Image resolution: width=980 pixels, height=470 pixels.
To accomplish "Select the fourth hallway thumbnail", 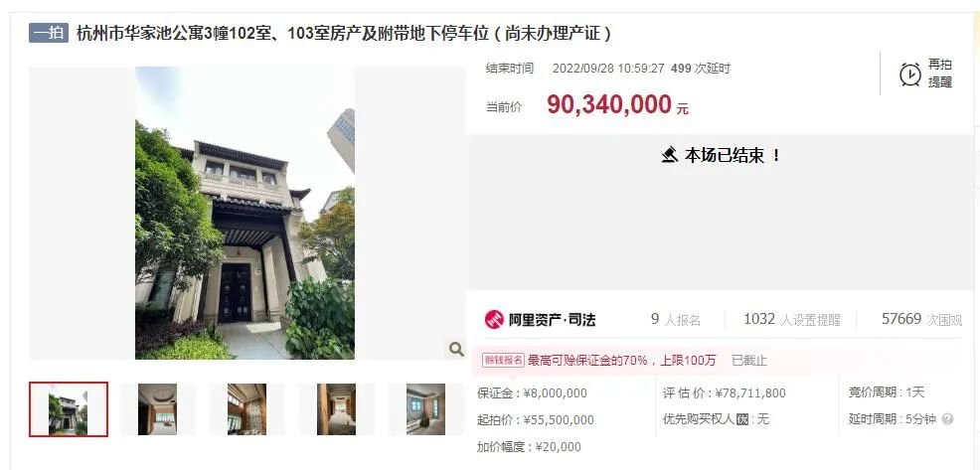I will point(336,409).
